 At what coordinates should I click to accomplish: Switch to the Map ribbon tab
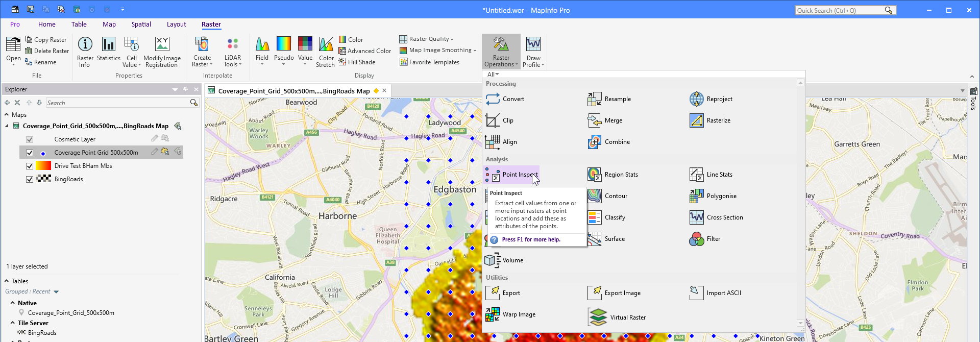pyautogui.click(x=109, y=25)
